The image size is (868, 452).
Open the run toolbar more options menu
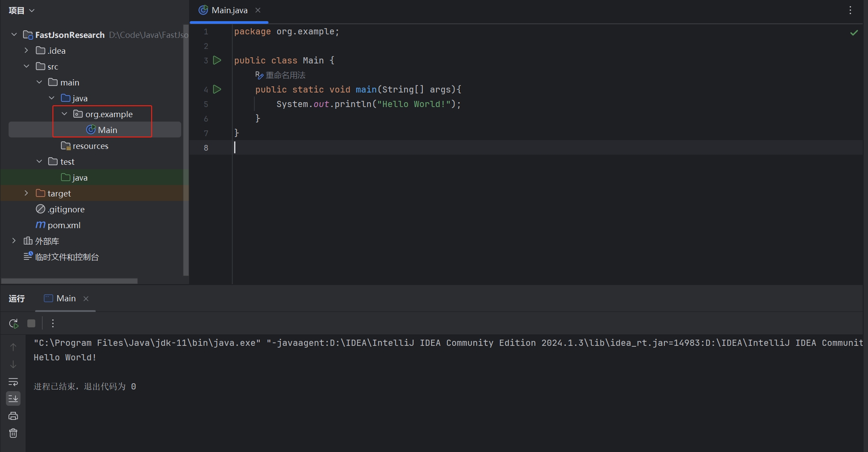pos(53,324)
